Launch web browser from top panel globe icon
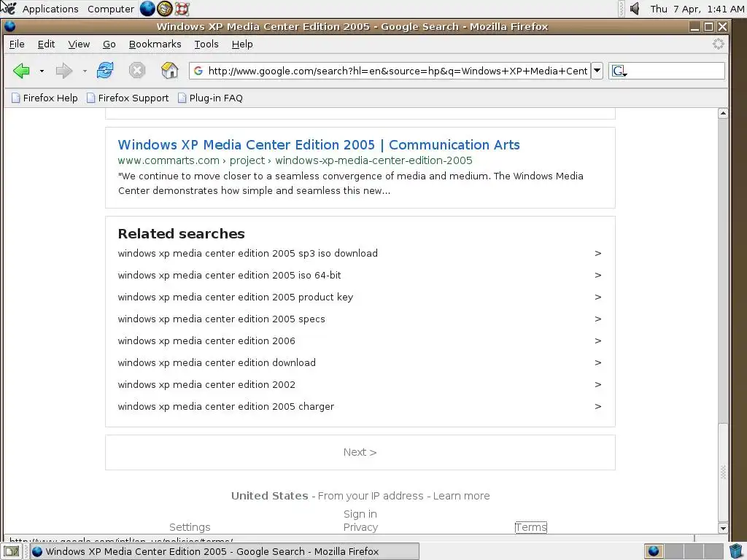Image resolution: width=747 pixels, height=560 pixels. (x=147, y=9)
